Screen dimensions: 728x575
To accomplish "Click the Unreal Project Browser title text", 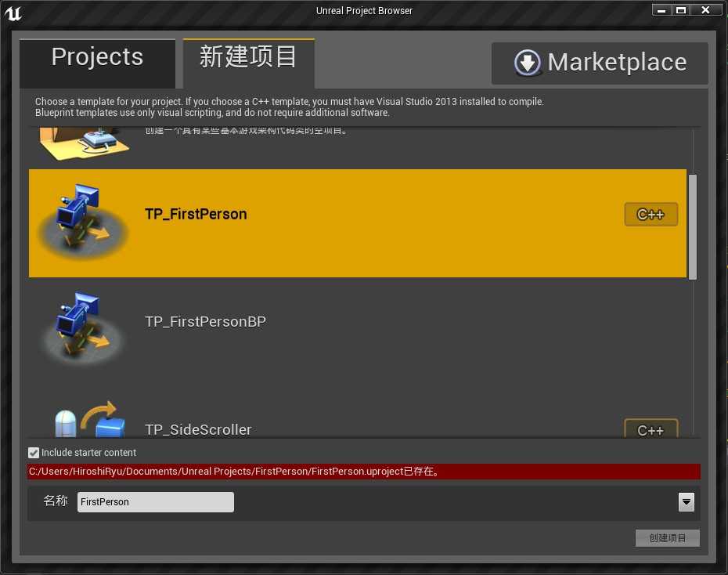I will (x=364, y=11).
